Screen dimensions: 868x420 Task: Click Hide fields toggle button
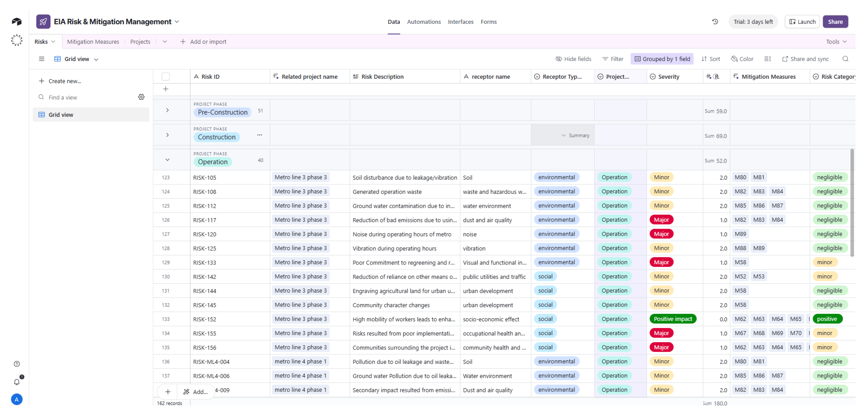(x=573, y=59)
